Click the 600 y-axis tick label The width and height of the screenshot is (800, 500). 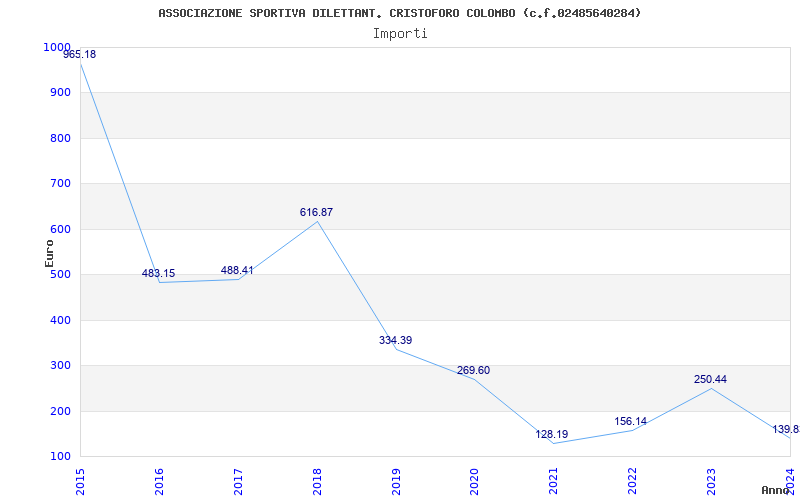pyautogui.click(x=61, y=230)
